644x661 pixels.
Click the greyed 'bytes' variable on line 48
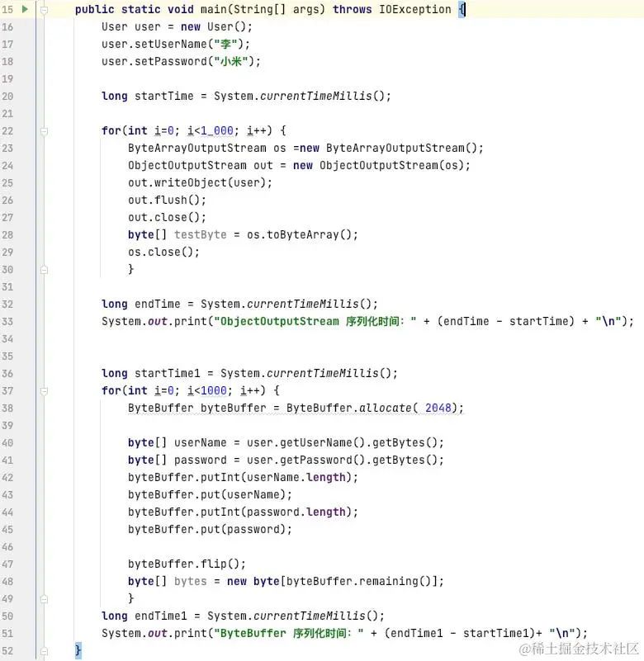pos(191,581)
